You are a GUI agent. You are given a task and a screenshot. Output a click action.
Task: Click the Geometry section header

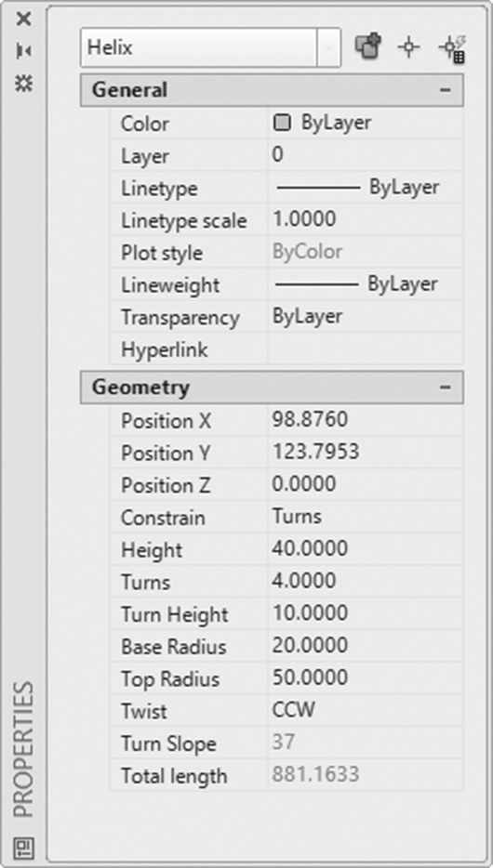272,387
